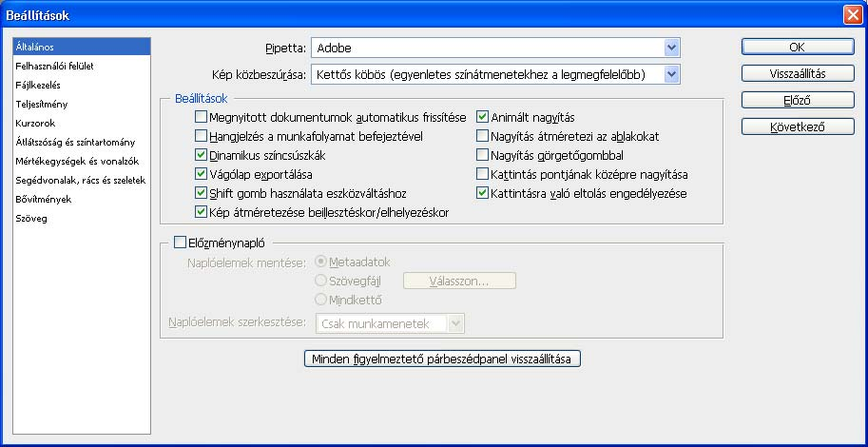868x447 pixels.
Task: Select the Metaadatok radio button
Action: coord(321,262)
